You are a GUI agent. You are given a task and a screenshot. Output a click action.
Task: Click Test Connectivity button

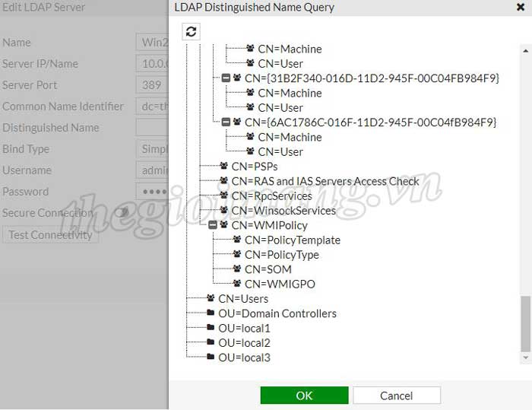click(x=50, y=235)
